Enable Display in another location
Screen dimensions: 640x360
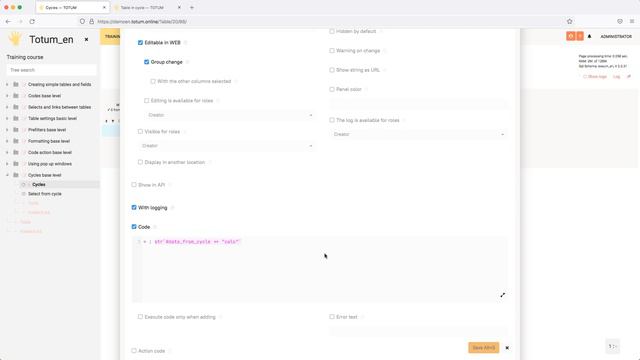click(x=140, y=162)
